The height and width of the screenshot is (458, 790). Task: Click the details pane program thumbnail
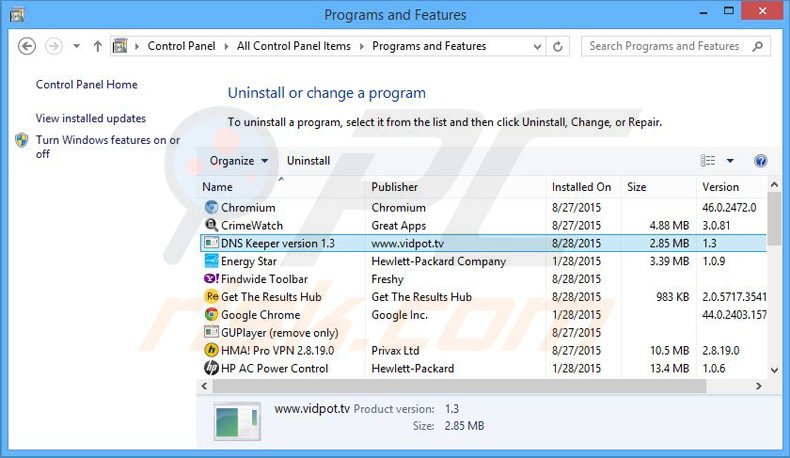[x=237, y=421]
